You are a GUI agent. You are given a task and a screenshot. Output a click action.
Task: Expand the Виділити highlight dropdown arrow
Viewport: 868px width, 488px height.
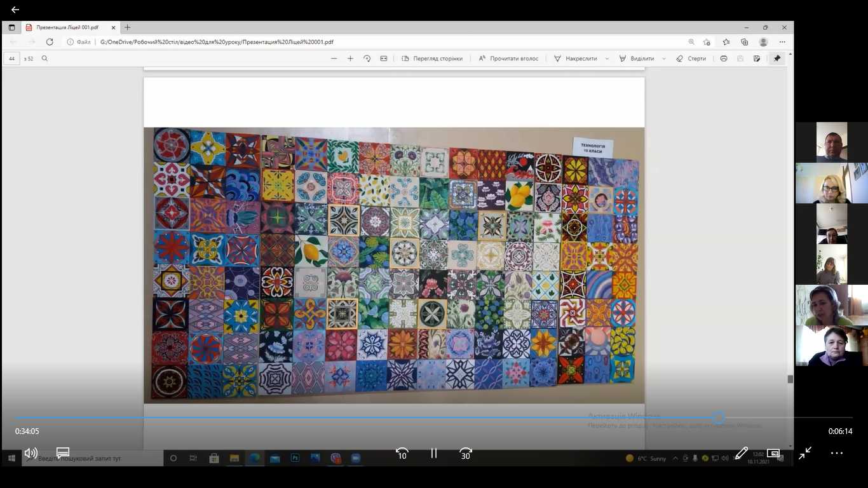pos(664,58)
